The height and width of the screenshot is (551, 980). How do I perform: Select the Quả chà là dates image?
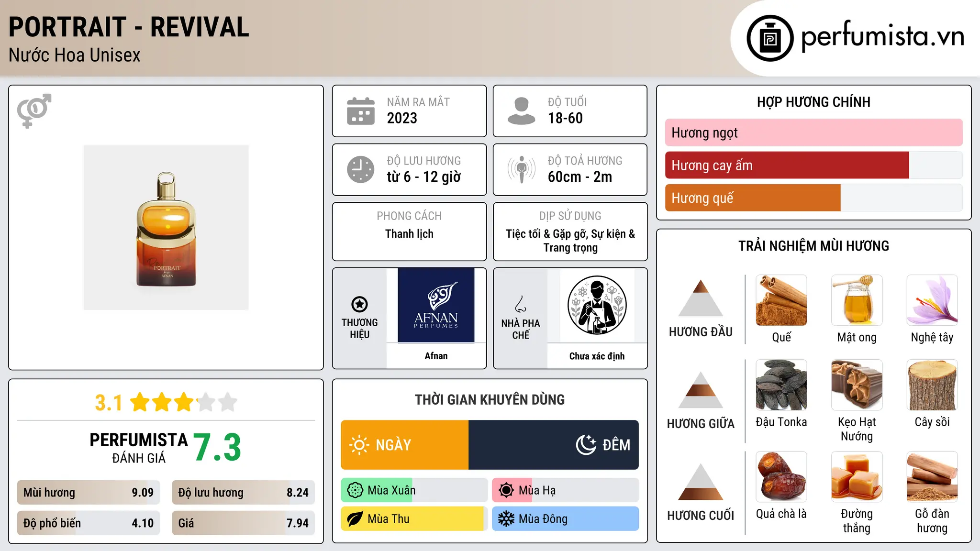click(781, 477)
